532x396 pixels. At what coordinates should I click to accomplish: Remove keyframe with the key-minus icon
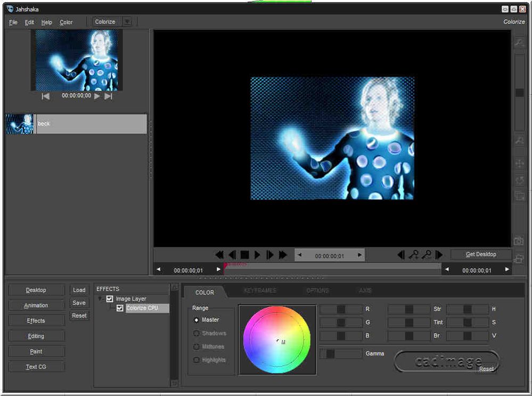[x=427, y=255]
